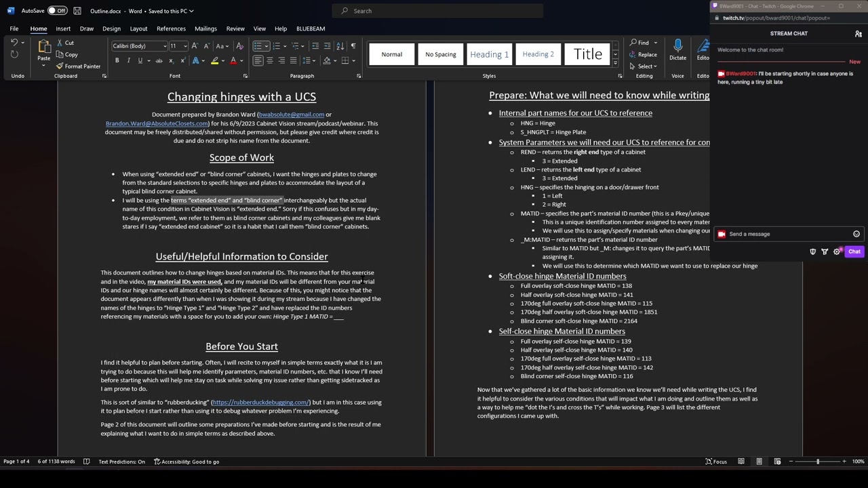Expand the highlight color dropdown arrow
868x488 pixels.
(223, 61)
